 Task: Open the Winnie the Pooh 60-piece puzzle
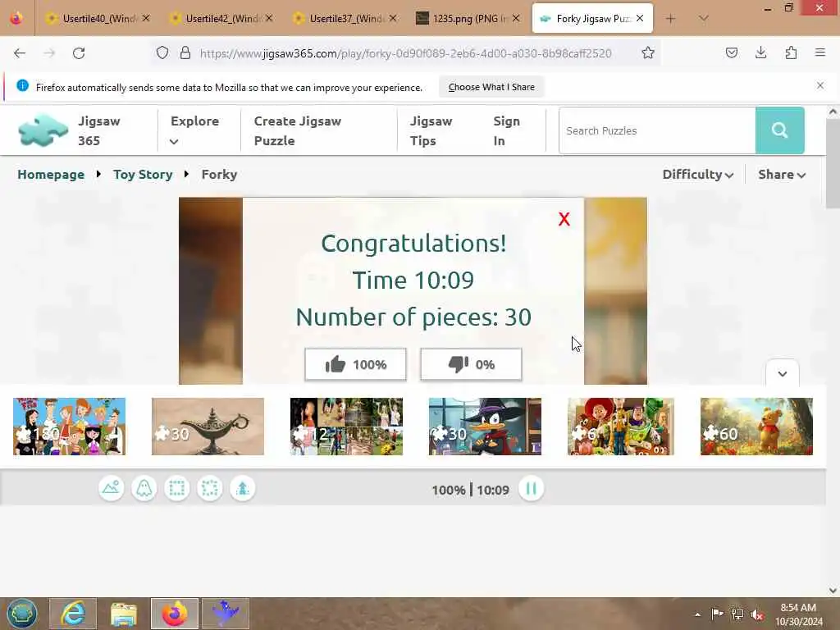756,427
